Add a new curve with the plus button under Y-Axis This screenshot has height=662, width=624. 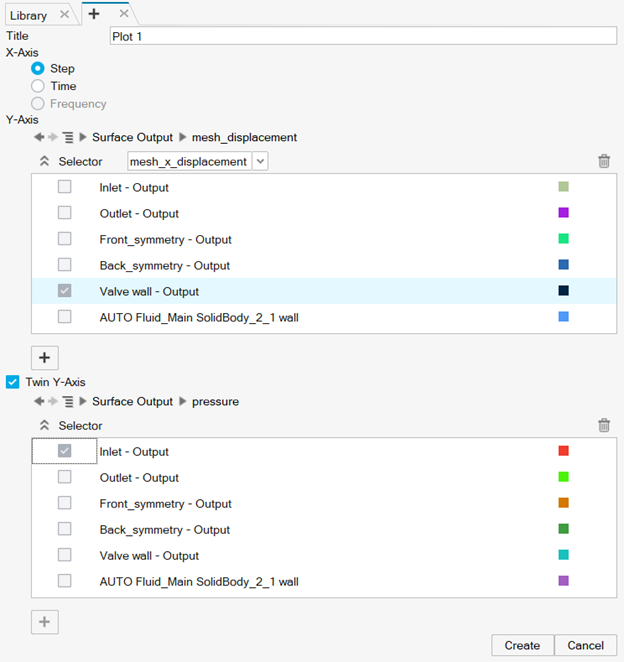[x=45, y=357]
